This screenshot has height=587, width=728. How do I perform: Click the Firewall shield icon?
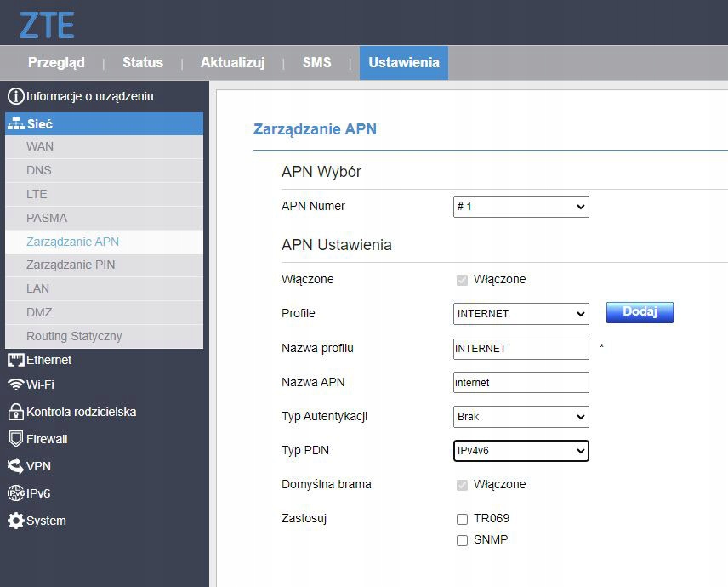(15, 439)
